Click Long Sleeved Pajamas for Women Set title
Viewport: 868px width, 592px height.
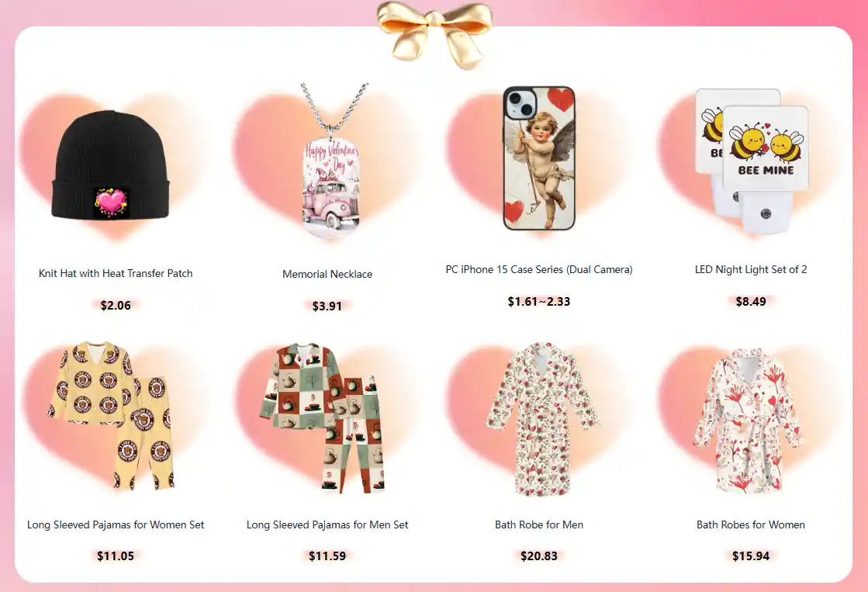pos(116,524)
